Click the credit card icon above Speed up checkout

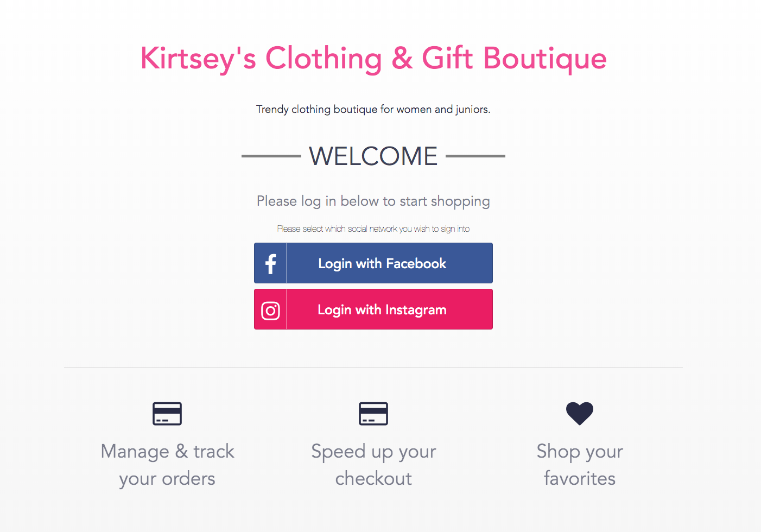[x=373, y=413]
